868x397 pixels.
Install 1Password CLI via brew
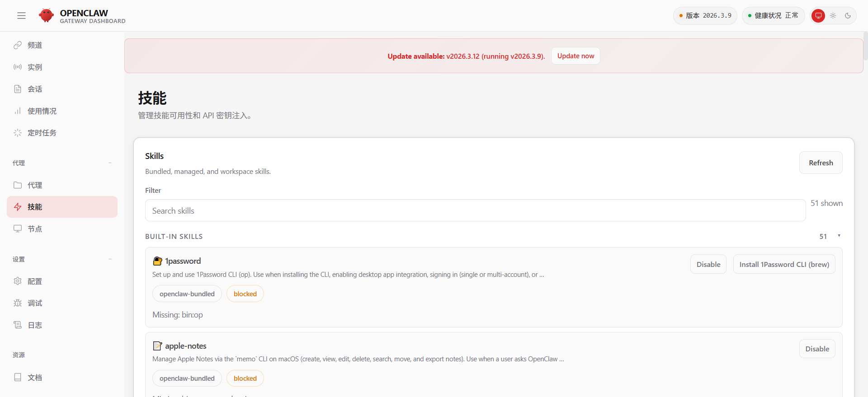pos(784,264)
